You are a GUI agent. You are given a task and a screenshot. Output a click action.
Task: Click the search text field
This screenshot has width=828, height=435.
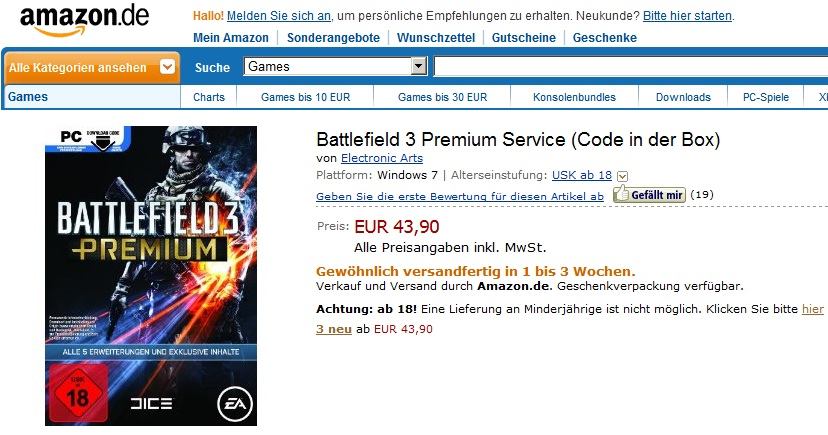631,67
